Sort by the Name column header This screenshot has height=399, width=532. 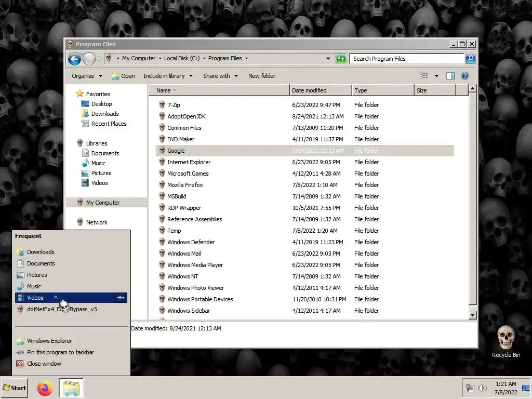tap(219, 90)
